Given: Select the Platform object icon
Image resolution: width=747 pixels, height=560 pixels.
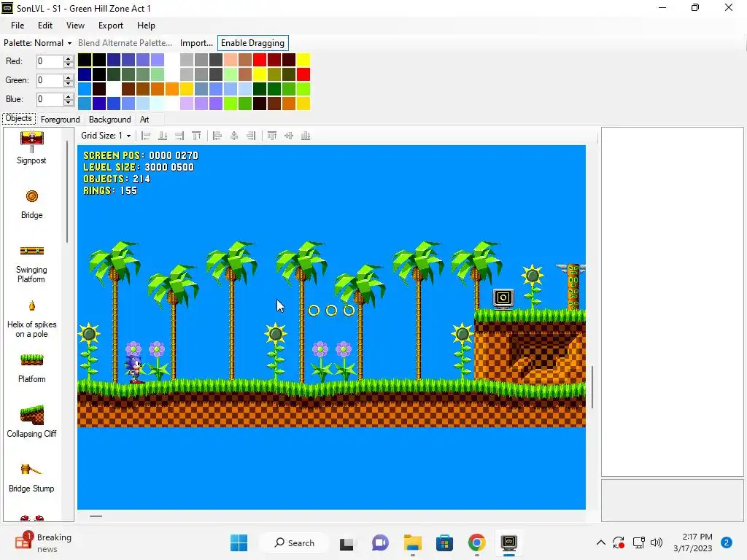Looking at the screenshot, I should pyautogui.click(x=31, y=360).
